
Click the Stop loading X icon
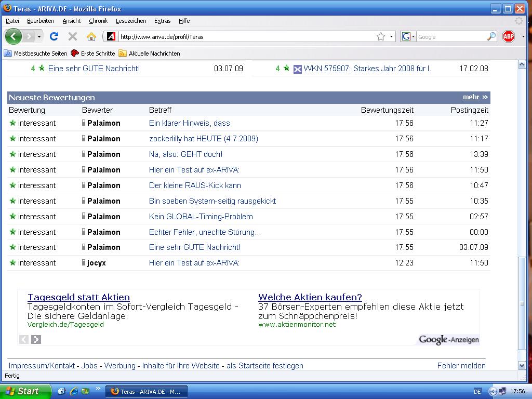[x=73, y=36]
